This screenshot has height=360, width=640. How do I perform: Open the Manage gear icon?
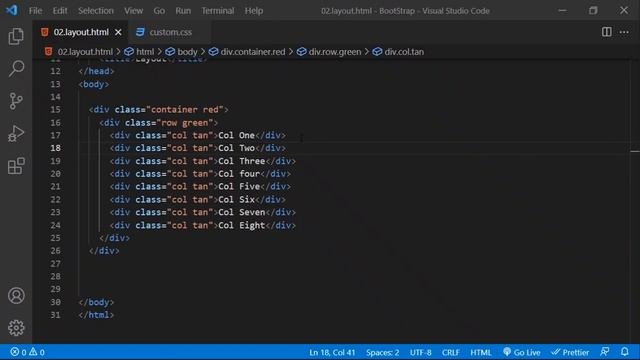pos(16,327)
